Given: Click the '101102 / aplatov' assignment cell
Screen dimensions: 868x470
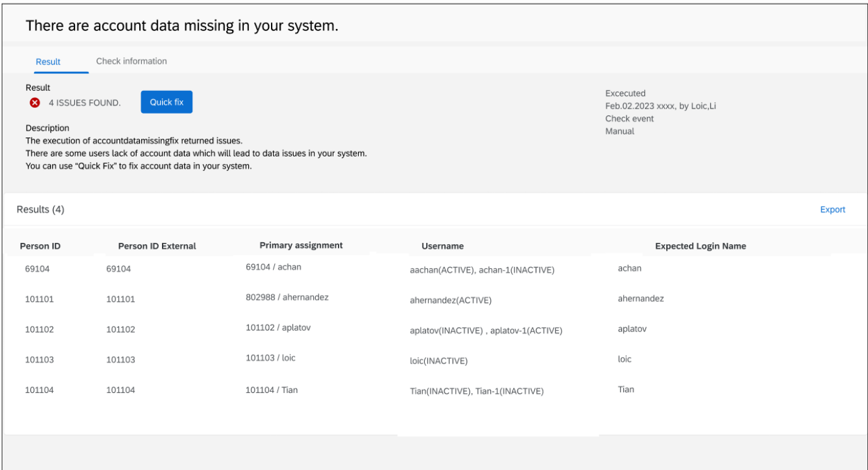Looking at the screenshot, I should coord(278,327).
